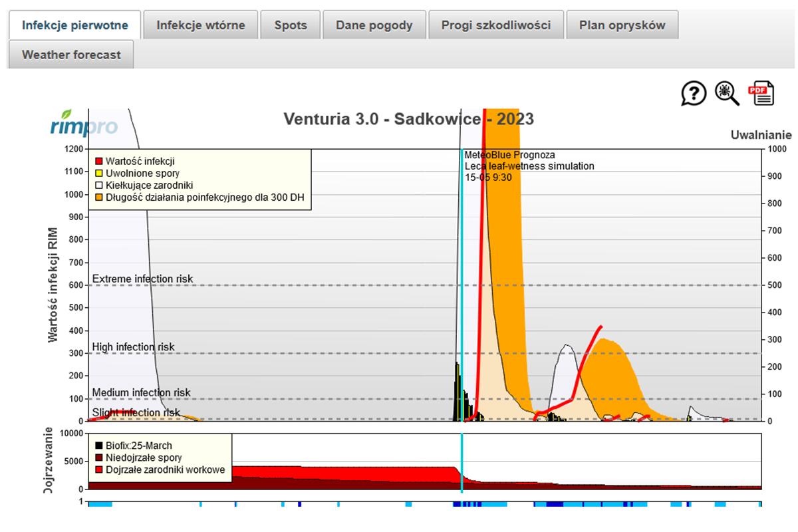Select the Dane pogody tab
This screenshot has height=532, width=798.
click(374, 25)
